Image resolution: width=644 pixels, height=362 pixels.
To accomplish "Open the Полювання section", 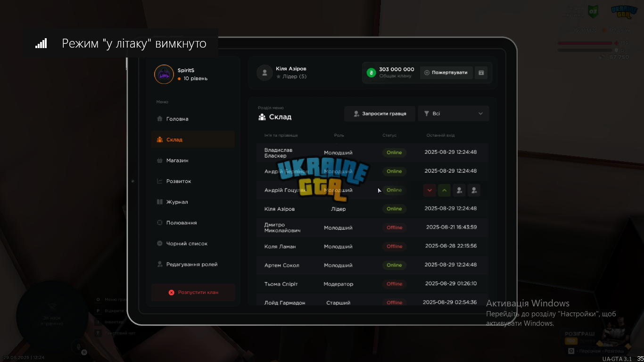I will point(193,222).
